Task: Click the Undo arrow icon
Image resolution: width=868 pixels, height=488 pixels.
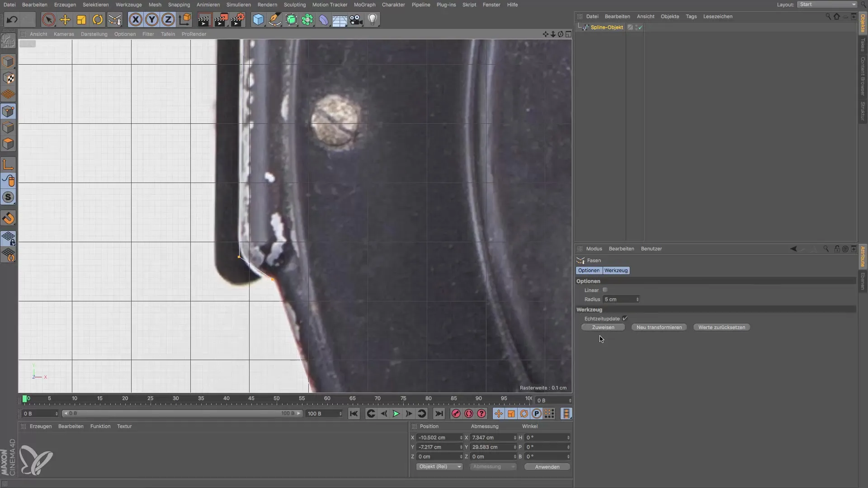Action: [12, 19]
